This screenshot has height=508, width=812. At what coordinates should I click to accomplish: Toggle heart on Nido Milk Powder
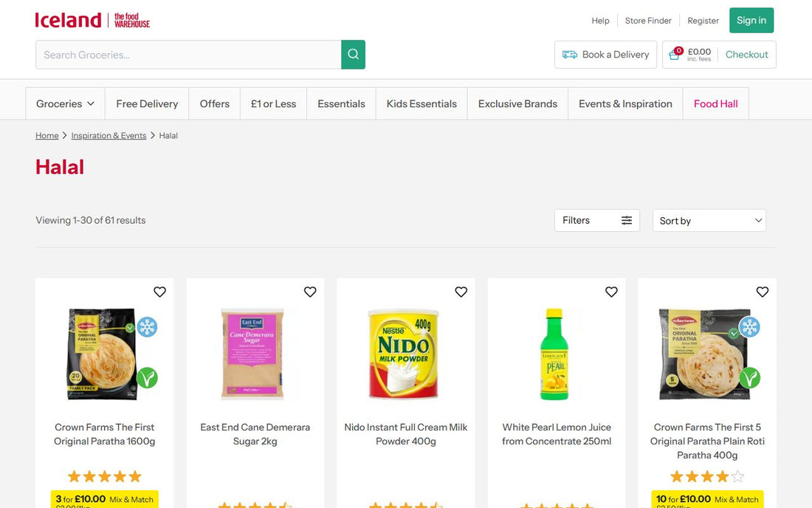[x=461, y=292]
